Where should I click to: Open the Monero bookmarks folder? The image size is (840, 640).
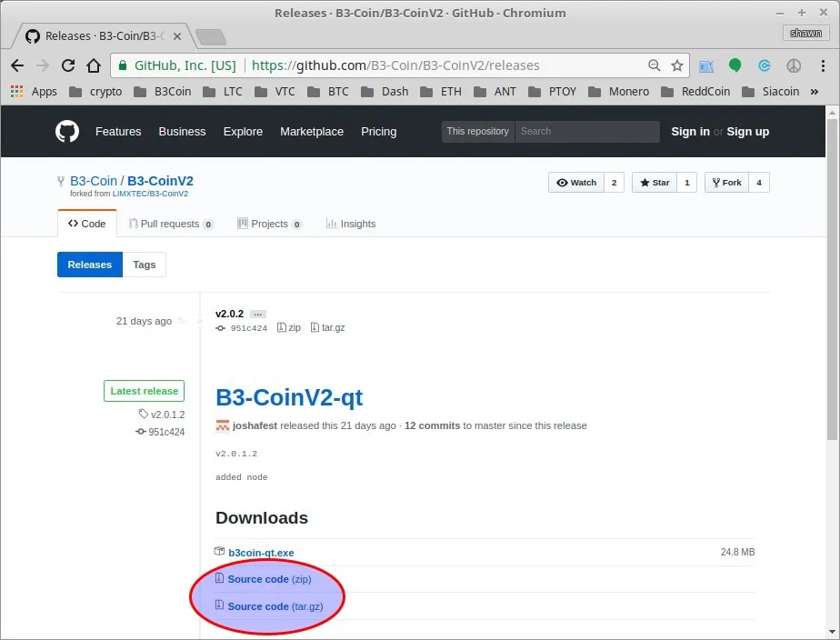619,92
